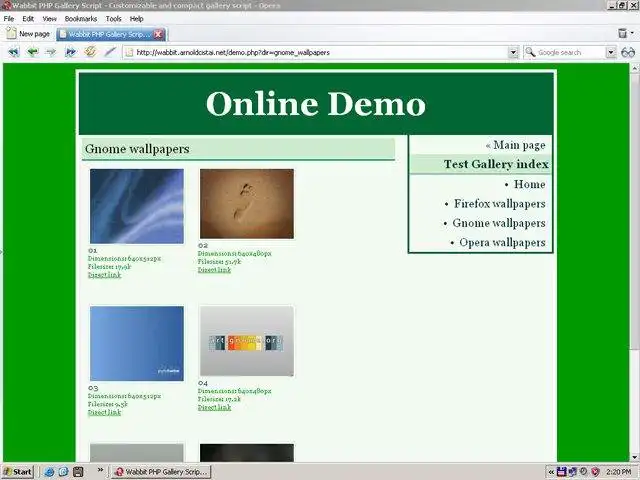Click the page icon in the address bar

tap(129, 52)
